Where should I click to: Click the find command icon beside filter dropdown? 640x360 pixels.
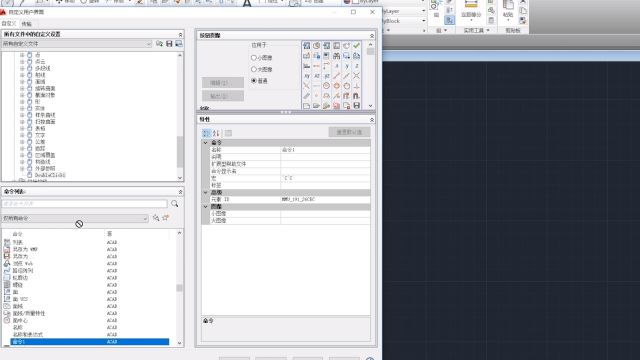pos(156,218)
